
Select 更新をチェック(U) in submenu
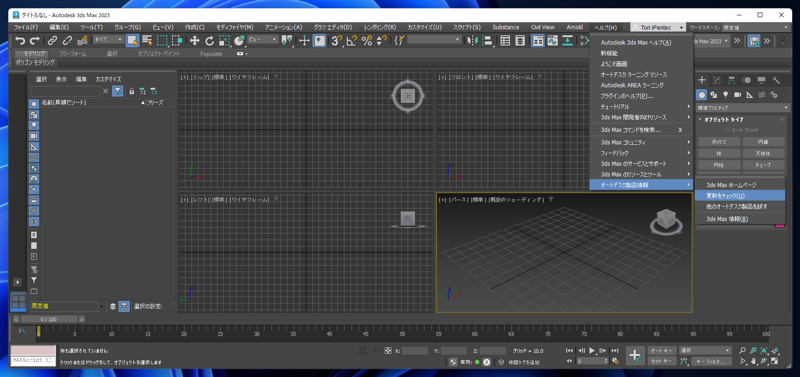(739, 195)
